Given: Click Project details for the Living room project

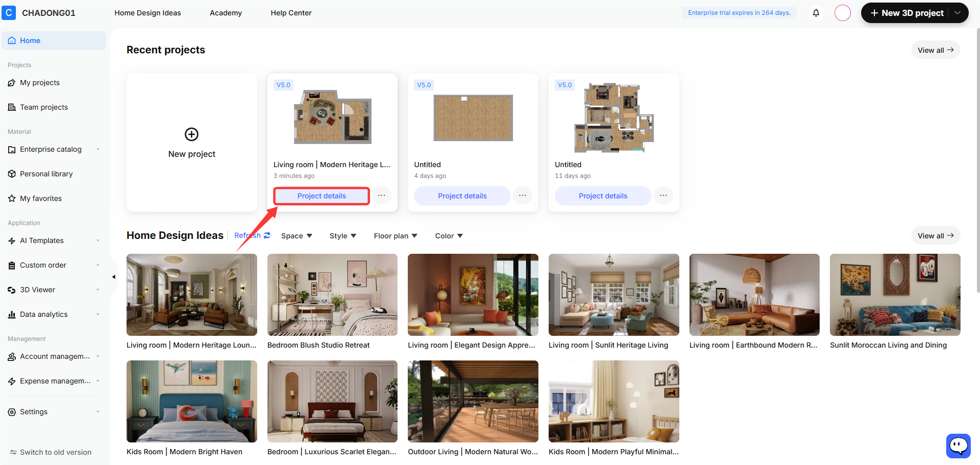Looking at the screenshot, I should point(322,196).
